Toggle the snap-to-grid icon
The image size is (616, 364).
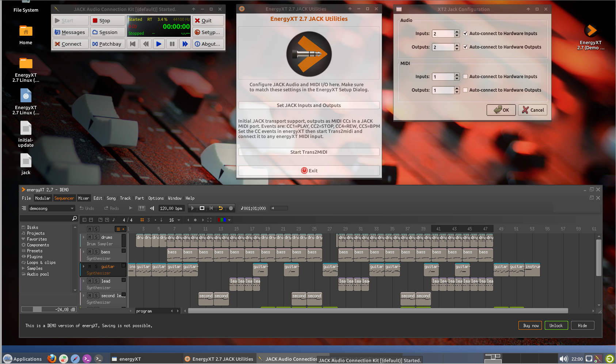click(142, 220)
